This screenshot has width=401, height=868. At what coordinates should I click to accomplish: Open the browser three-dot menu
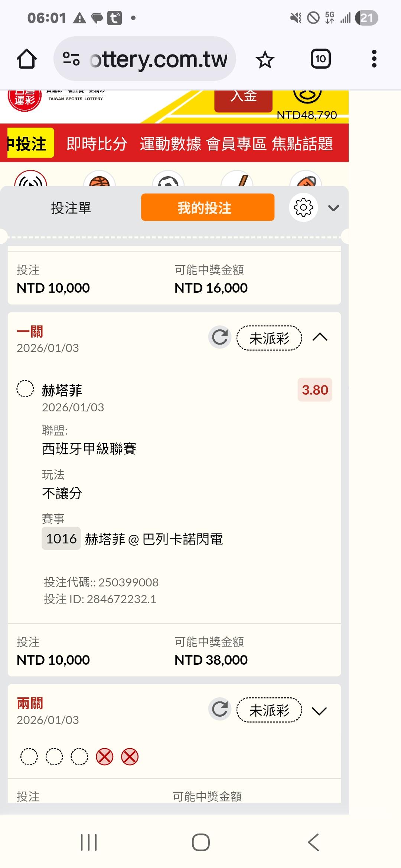point(374,59)
